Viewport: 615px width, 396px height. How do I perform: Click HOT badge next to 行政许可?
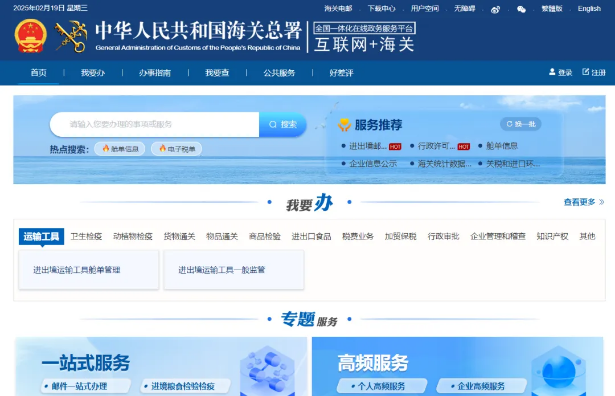464,147
